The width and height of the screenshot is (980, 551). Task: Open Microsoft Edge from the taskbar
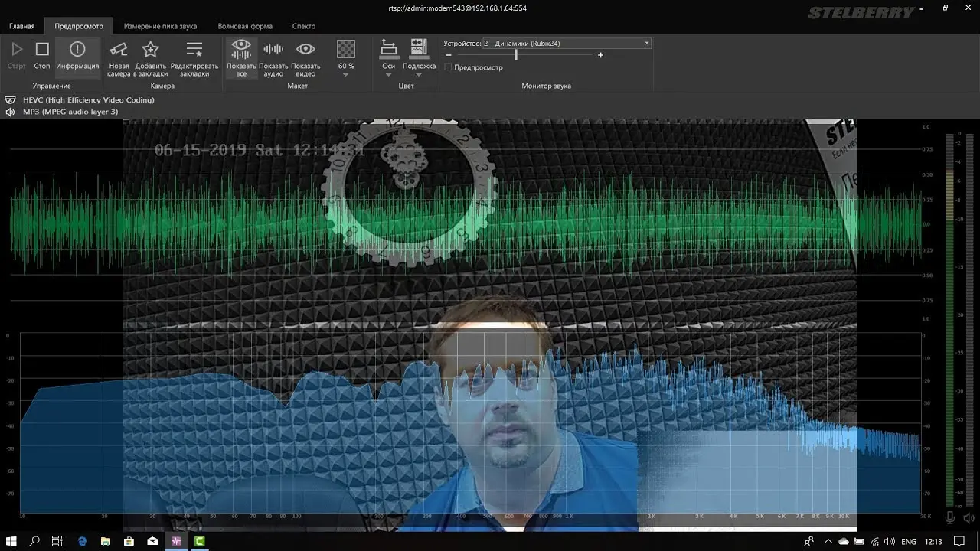pos(82,541)
